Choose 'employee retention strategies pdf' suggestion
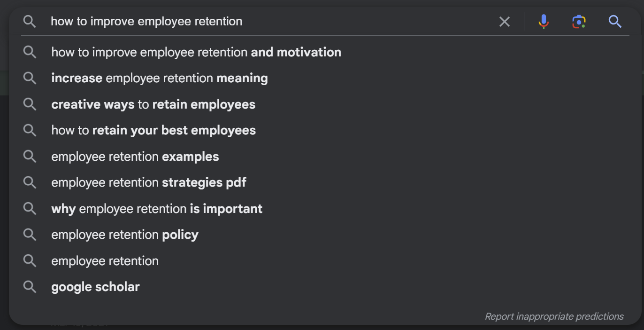The height and width of the screenshot is (330, 644). click(x=149, y=182)
